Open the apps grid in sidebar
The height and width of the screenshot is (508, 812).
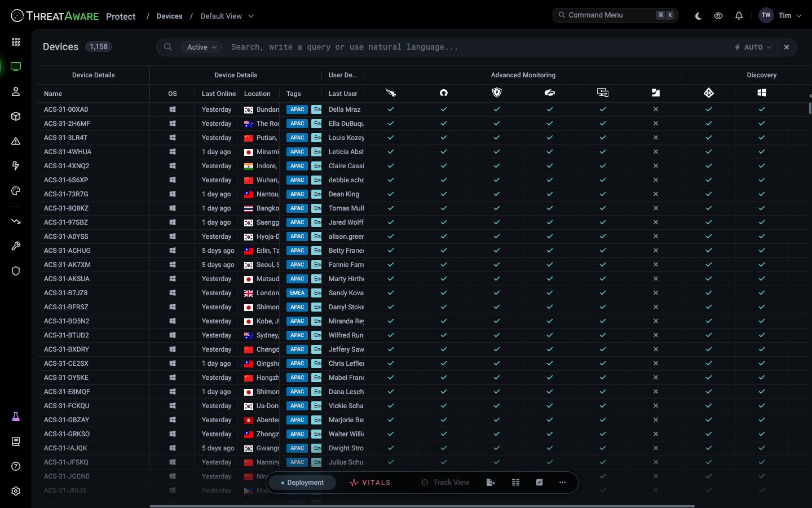pyautogui.click(x=16, y=42)
